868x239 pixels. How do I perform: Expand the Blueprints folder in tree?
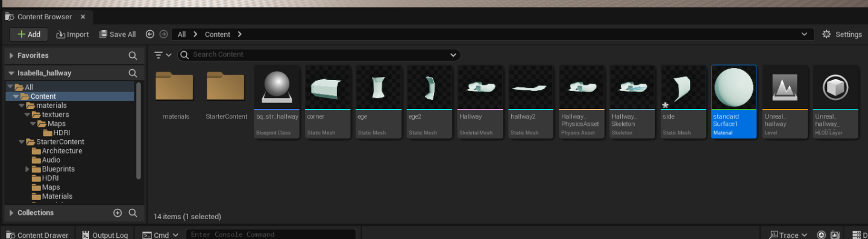click(x=27, y=169)
